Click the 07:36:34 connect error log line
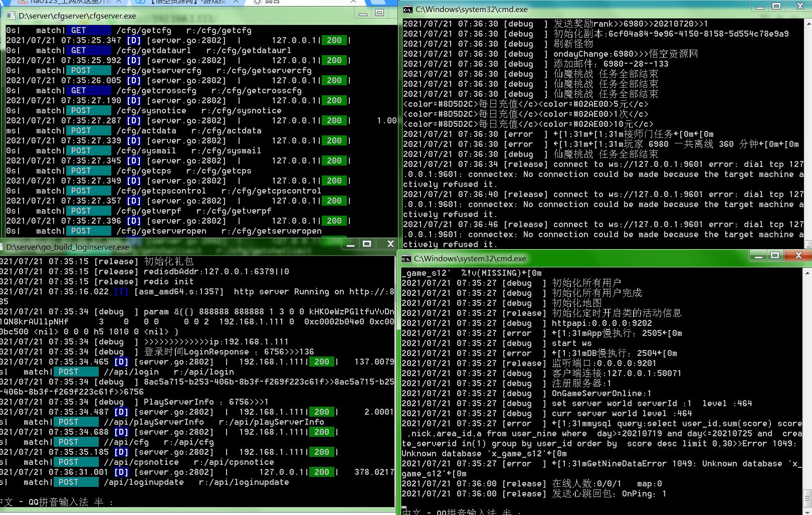The image size is (812, 515). [603, 175]
